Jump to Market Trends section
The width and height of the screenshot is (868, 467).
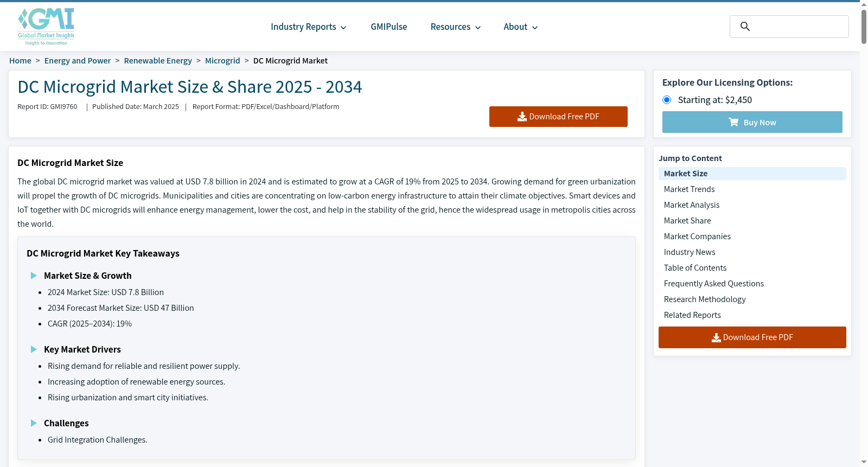(689, 189)
